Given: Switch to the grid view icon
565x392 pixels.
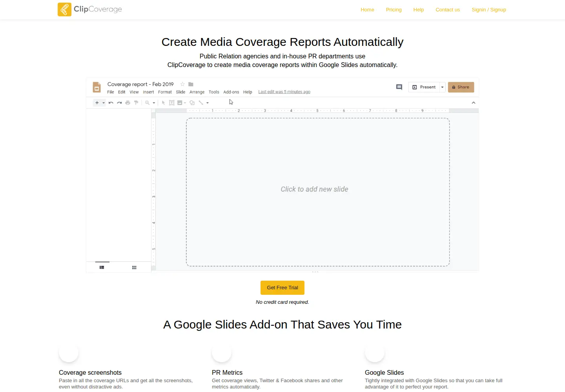Looking at the screenshot, I should (x=134, y=267).
